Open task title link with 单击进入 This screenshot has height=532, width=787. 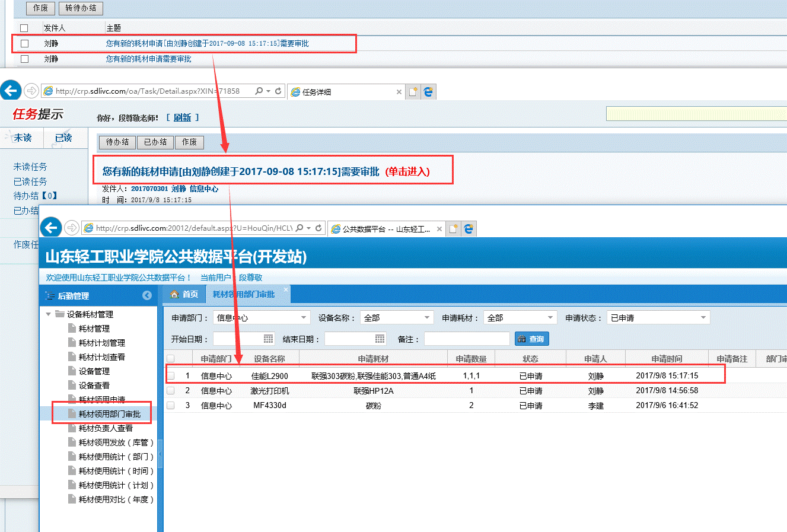266,171
